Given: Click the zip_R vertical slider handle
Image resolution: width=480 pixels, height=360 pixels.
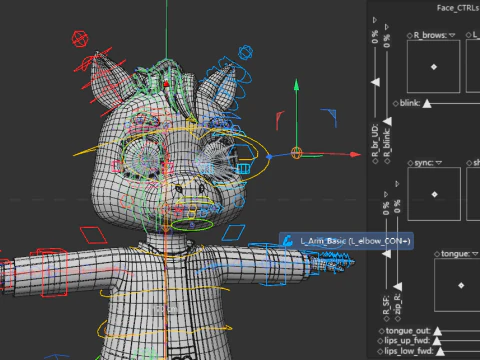Looking at the screenshot, I should pos(398,287).
